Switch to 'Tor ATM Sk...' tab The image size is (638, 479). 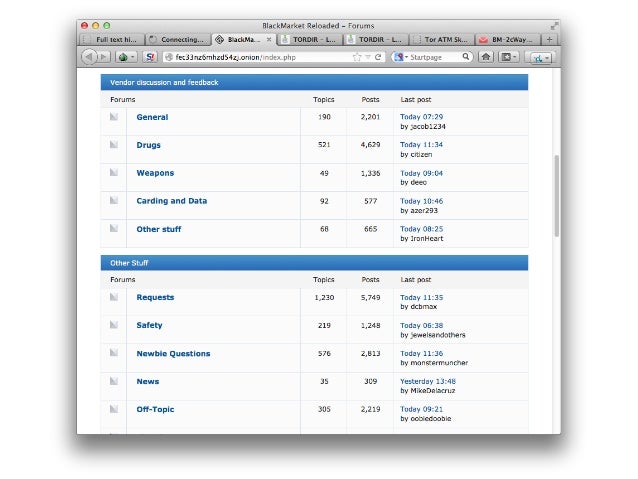coord(441,39)
